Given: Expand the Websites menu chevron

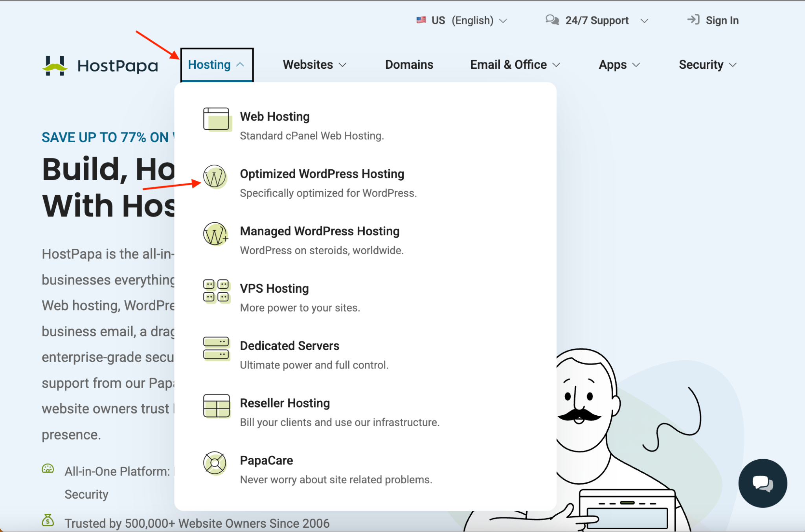Looking at the screenshot, I should coord(342,65).
